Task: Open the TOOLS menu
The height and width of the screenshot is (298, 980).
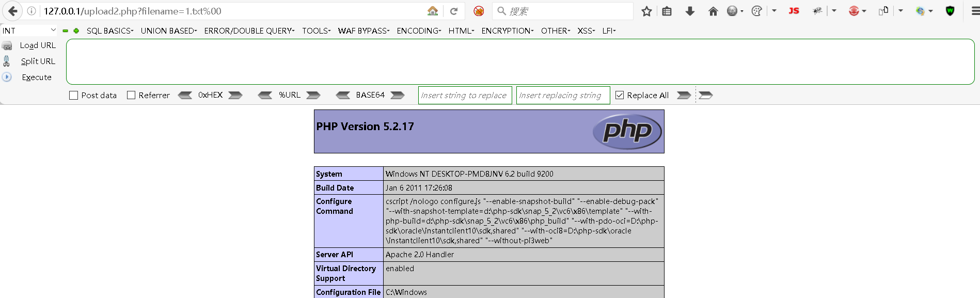Action: pyautogui.click(x=317, y=31)
